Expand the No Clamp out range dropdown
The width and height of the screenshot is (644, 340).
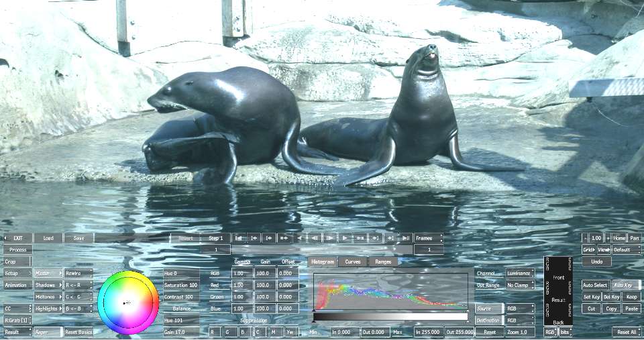pyautogui.click(x=520, y=285)
